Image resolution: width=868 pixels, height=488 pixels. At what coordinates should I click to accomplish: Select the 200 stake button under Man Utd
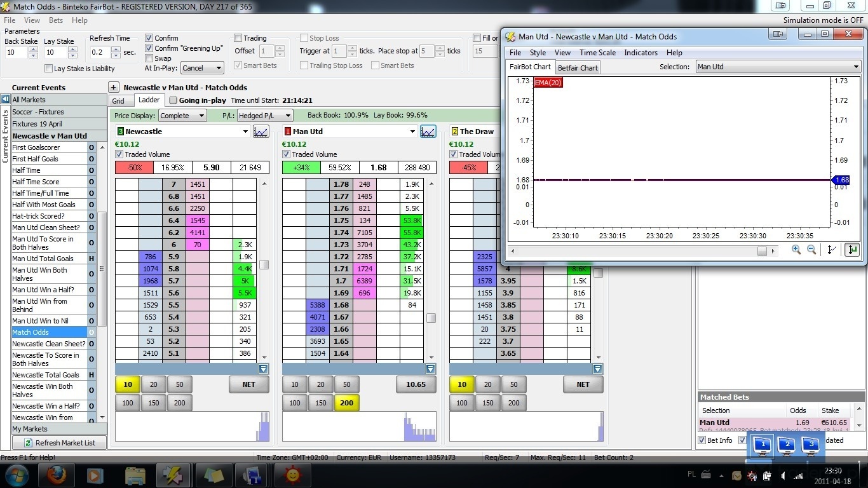[347, 403]
